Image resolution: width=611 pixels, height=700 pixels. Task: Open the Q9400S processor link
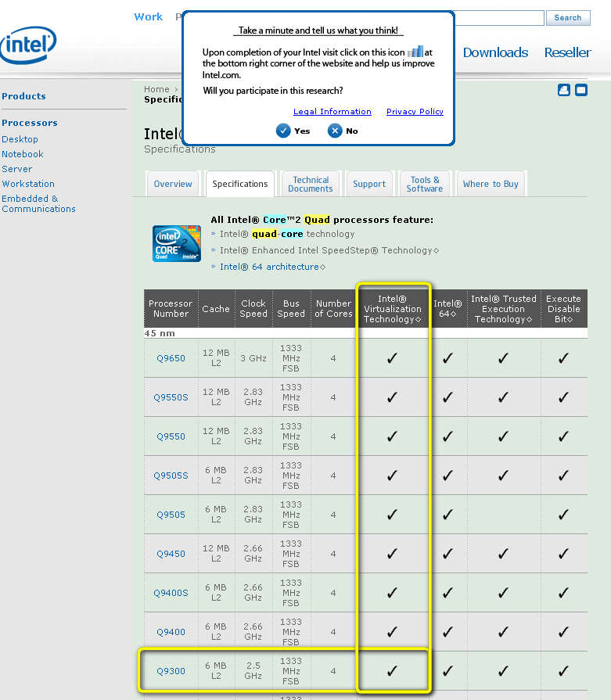pos(171,593)
